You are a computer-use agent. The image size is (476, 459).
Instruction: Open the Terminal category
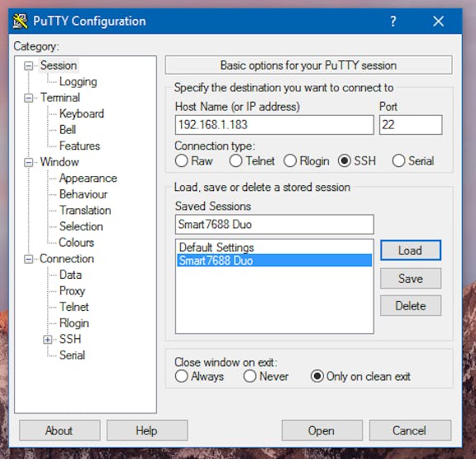[x=60, y=98]
